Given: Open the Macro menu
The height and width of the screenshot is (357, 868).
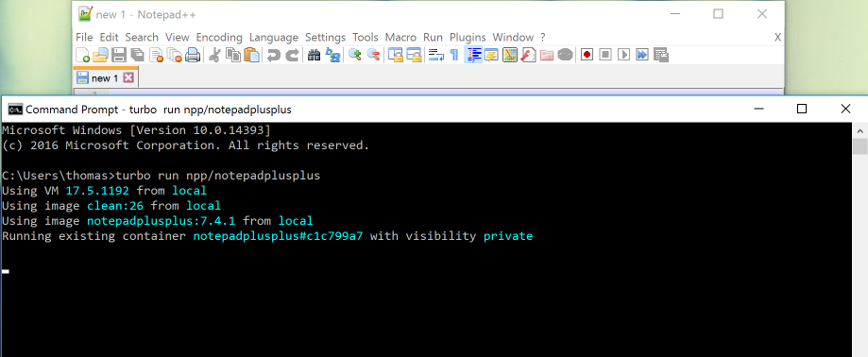Looking at the screenshot, I should [x=400, y=37].
